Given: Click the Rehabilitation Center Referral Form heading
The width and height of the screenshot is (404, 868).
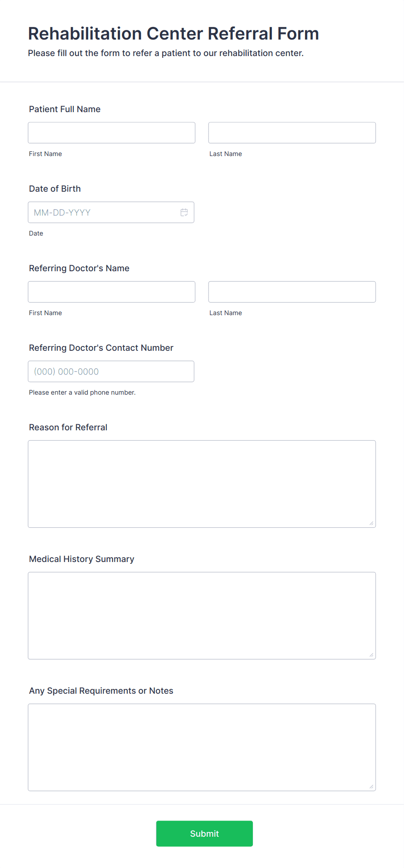Looking at the screenshot, I should [x=173, y=33].
